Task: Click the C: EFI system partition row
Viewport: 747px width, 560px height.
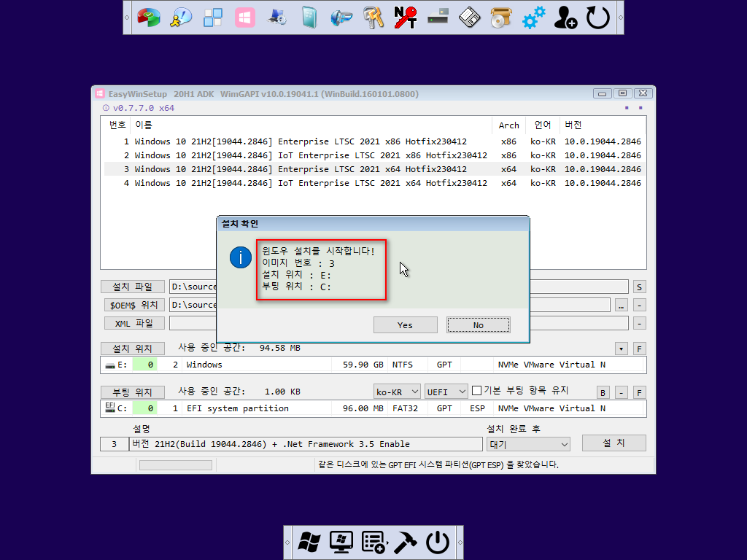Action: [373, 408]
